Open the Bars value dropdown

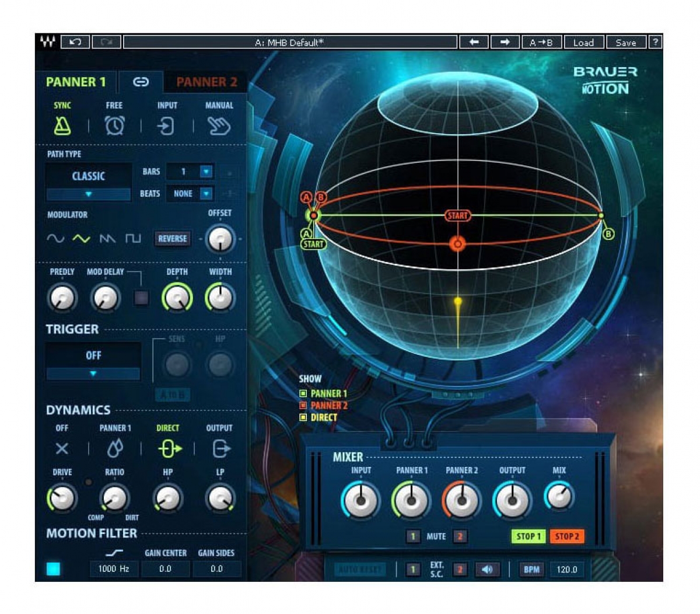[206, 172]
